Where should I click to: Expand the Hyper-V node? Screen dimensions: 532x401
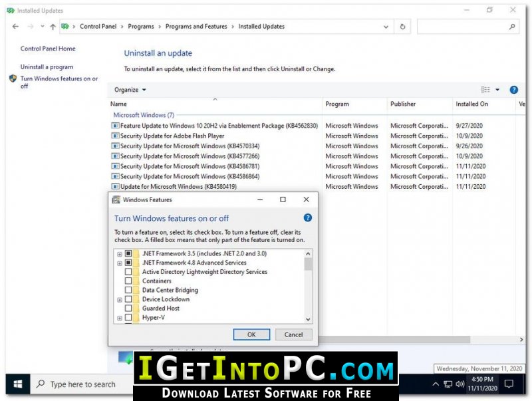[x=120, y=319]
